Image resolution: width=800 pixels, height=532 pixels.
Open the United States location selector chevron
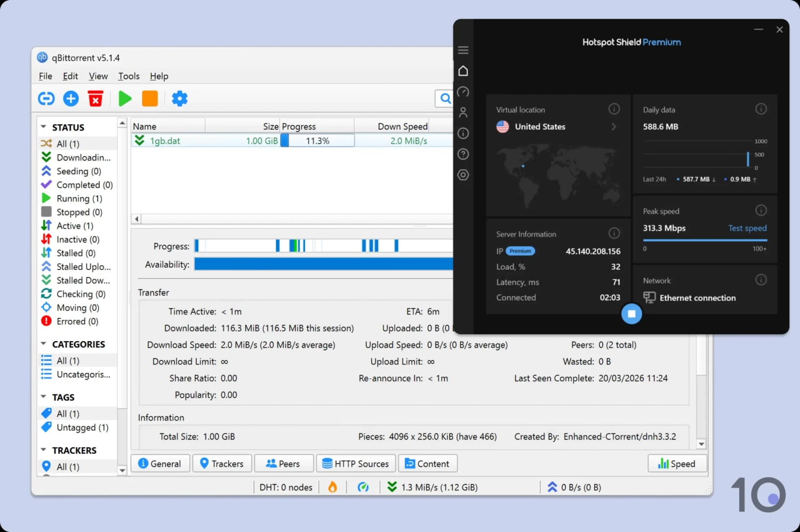(613, 127)
